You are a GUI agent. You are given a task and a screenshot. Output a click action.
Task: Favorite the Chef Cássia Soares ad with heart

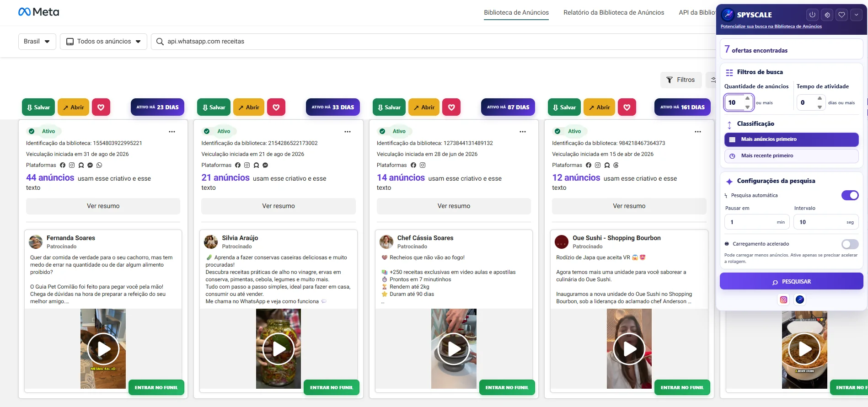tap(451, 107)
